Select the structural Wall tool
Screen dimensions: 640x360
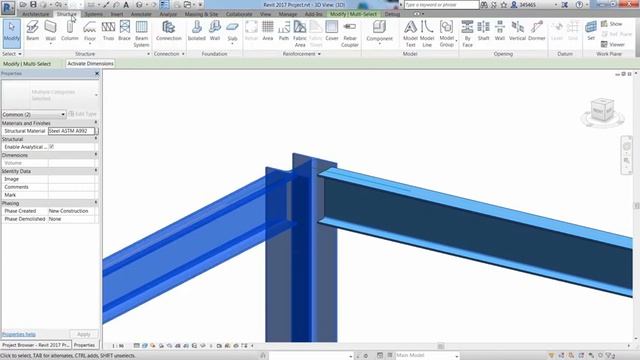[x=50, y=31]
